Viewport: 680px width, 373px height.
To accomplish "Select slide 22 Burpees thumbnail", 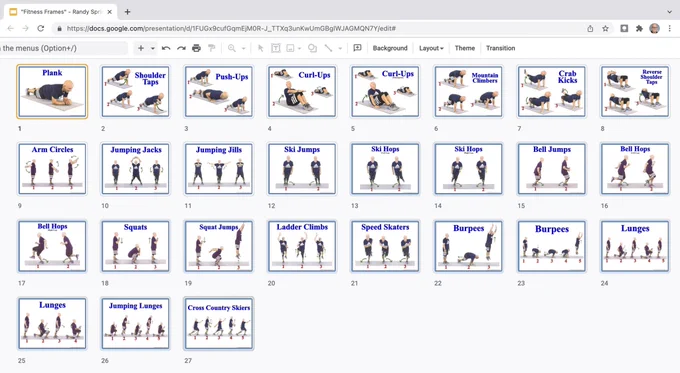I will (468, 246).
